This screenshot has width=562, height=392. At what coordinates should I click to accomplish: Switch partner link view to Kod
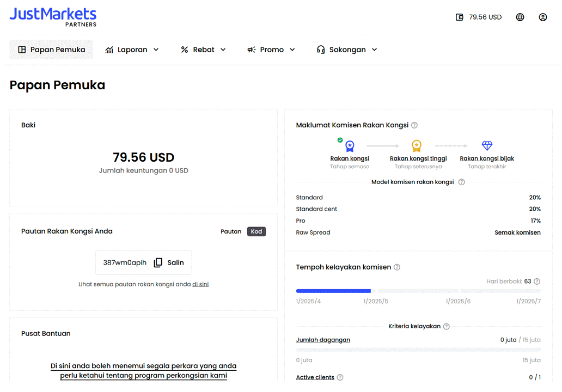(x=256, y=231)
